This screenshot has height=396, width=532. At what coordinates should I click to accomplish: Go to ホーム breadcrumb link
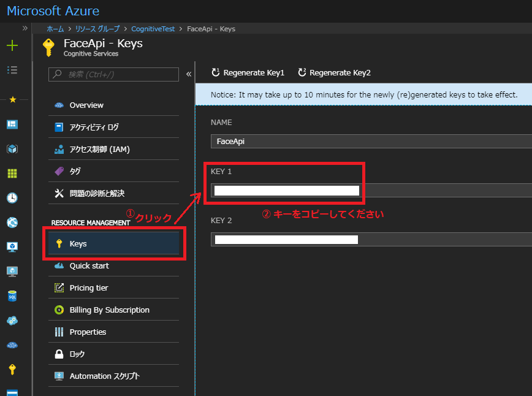pyautogui.click(x=55, y=29)
